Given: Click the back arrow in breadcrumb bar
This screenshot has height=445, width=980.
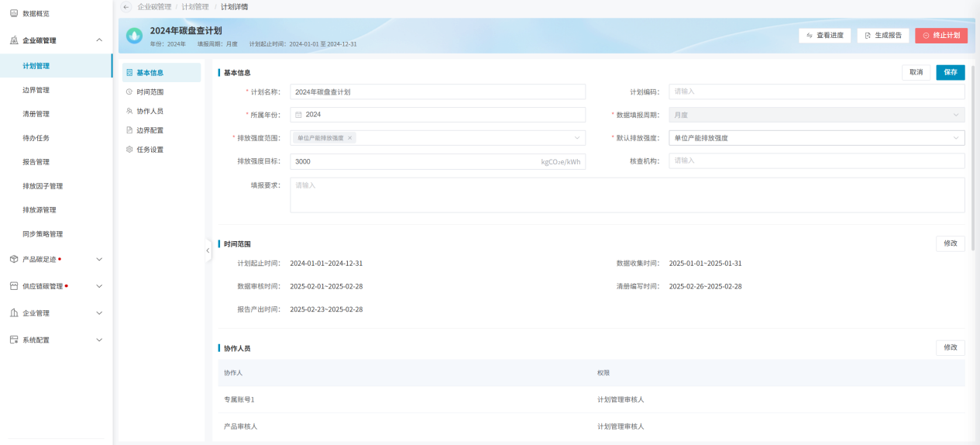Looking at the screenshot, I should point(127,7).
